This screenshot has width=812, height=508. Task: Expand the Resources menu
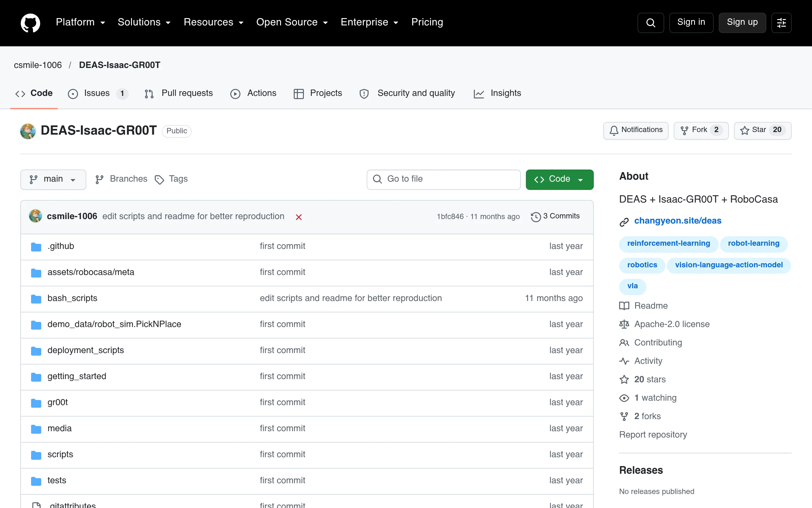point(213,22)
